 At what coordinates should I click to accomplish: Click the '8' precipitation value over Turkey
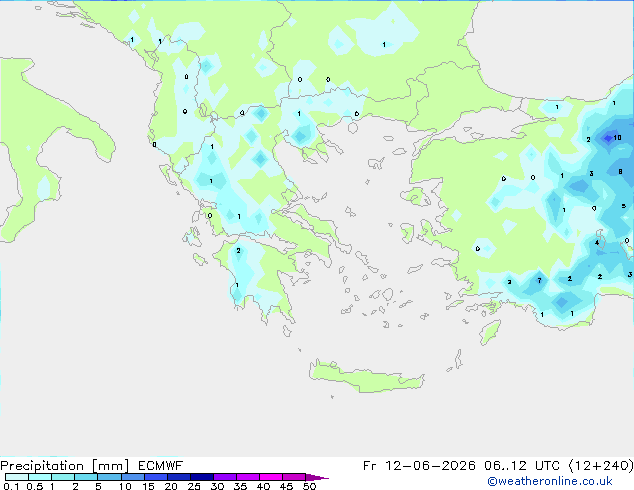click(620, 171)
